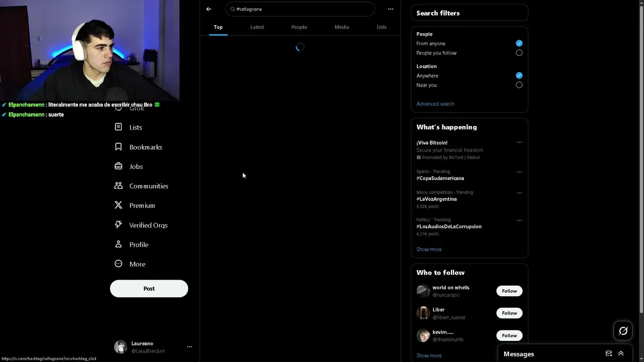Switch to the People tab
The height and width of the screenshot is (362, 644).
pos(299,27)
